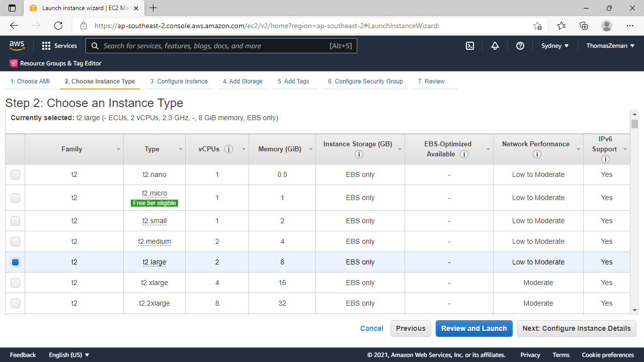This screenshot has height=362, width=644.
Task: Open the notifications bell
Action: [x=495, y=46]
